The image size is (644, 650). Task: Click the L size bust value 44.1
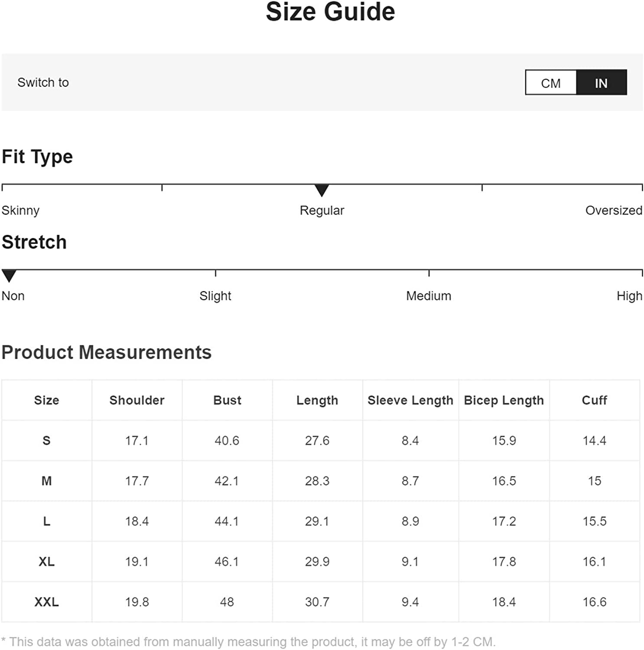pyautogui.click(x=227, y=521)
